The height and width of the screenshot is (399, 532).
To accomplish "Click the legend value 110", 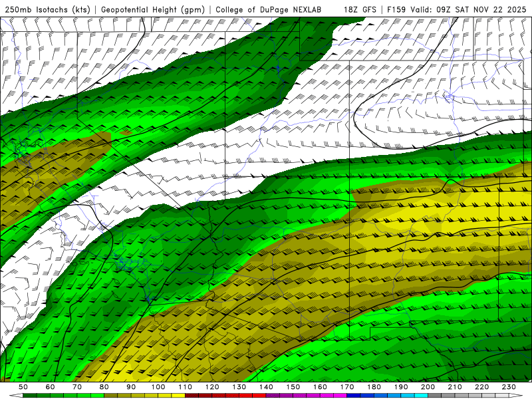I will (x=186, y=387).
